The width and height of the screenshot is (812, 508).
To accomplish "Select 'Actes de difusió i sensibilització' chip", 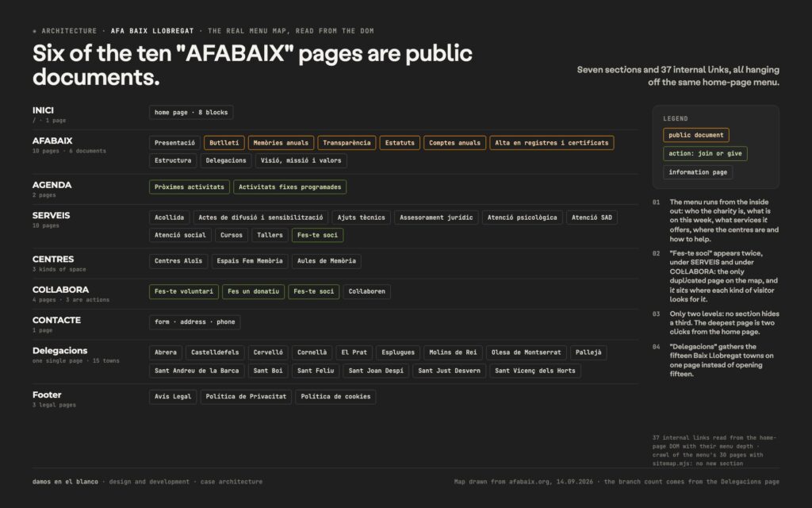I will pyautogui.click(x=260, y=217).
